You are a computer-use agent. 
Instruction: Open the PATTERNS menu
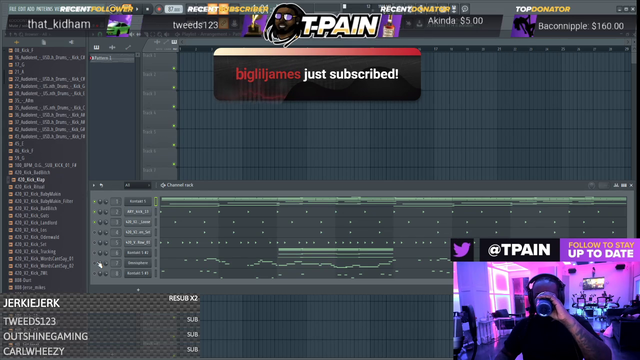44,9
